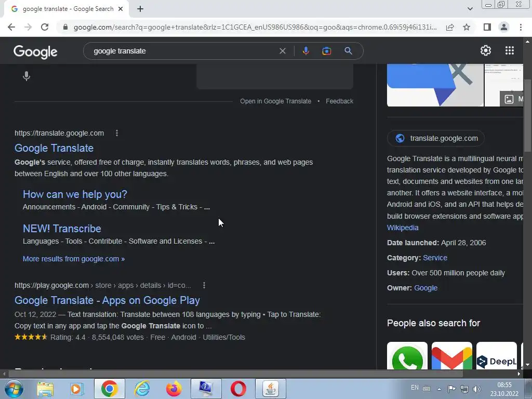Click the Action Center flag icon
The width and height of the screenshot is (532, 399).
click(x=451, y=389)
